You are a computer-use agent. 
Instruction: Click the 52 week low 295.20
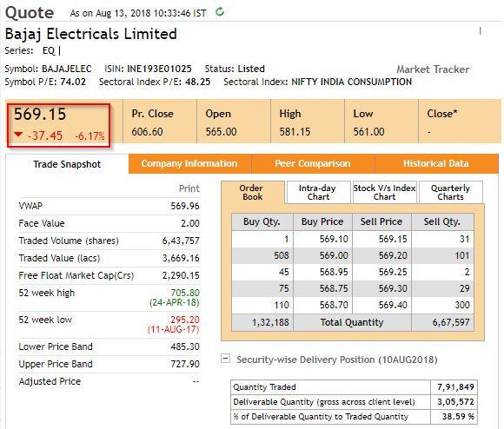click(185, 320)
